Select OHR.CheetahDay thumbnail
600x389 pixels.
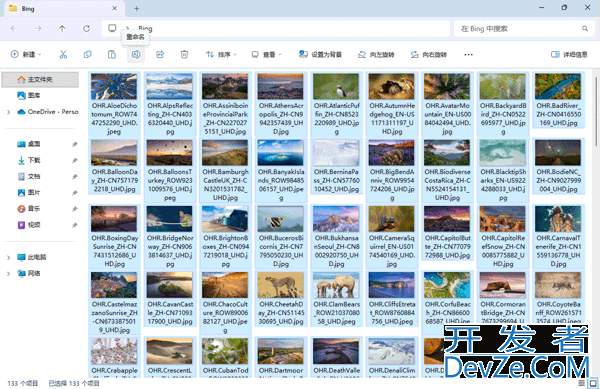280,285
